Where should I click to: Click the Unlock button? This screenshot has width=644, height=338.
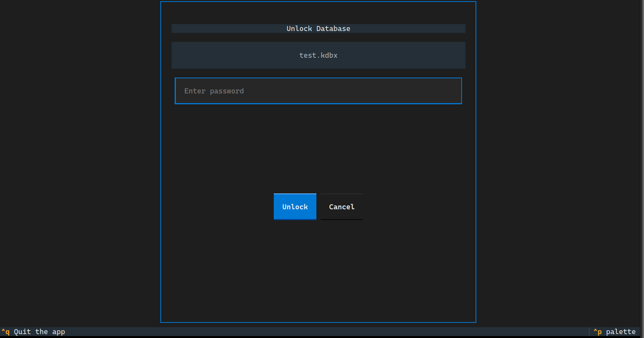(295, 207)
